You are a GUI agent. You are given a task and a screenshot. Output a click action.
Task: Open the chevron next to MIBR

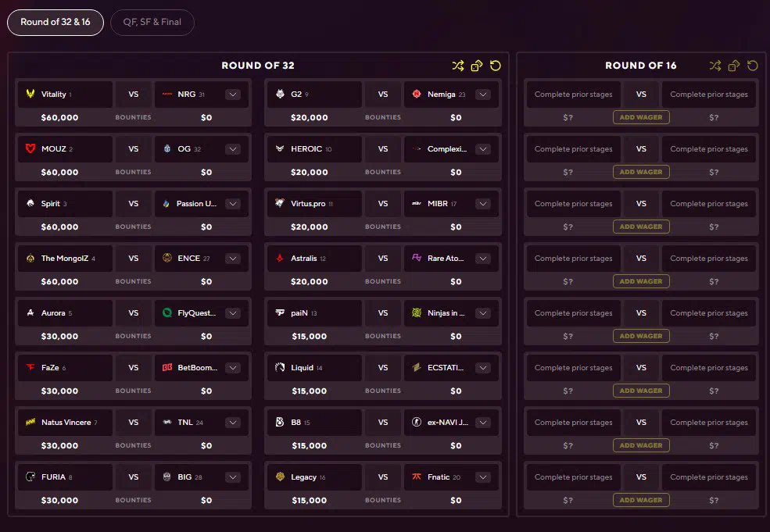click(x=483, y=204)
